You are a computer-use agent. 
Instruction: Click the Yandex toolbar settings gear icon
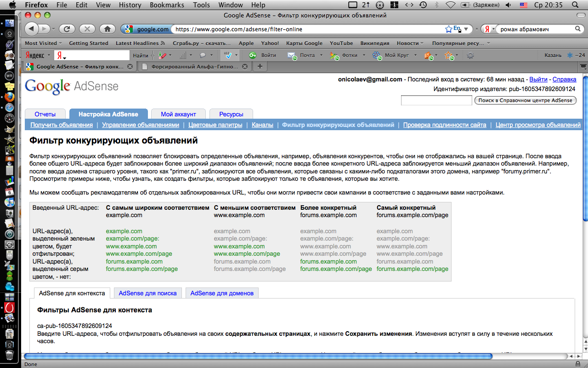point(470,55)
